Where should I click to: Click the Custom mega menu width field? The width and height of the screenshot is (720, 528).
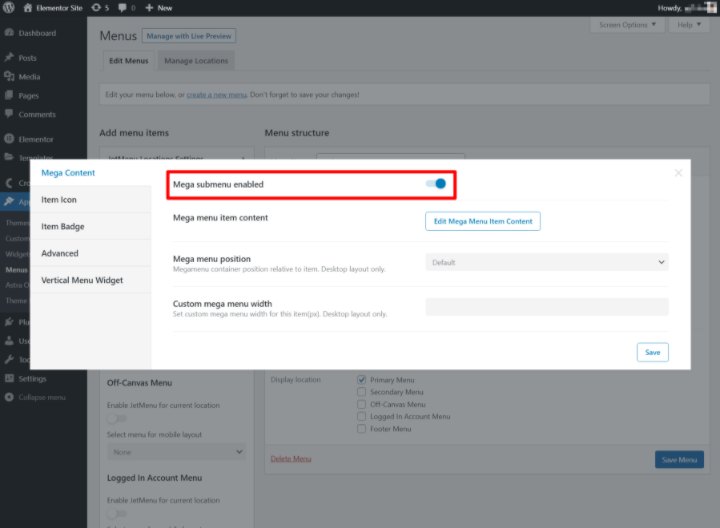547,307
